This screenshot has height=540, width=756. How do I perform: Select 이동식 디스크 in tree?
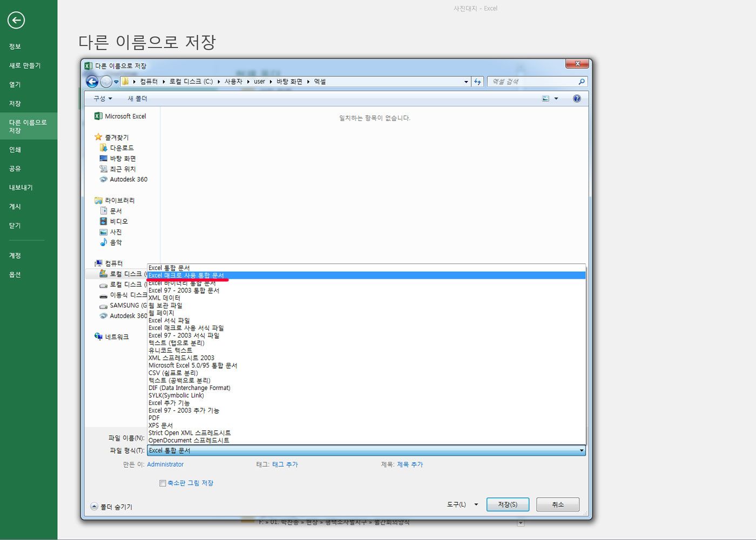point(123,295)
